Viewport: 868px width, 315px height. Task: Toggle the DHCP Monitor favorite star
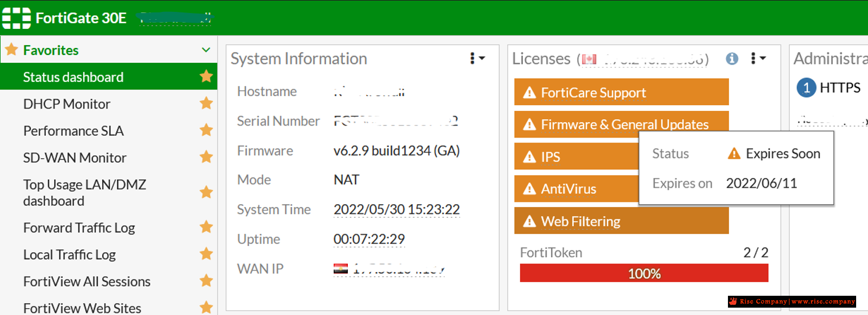click(206, 103)
